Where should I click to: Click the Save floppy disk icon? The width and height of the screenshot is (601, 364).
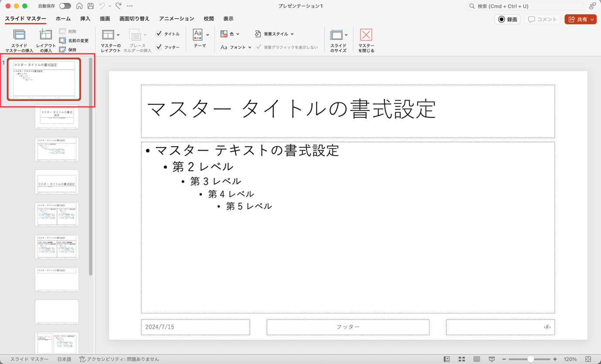[x=91, y=6]
